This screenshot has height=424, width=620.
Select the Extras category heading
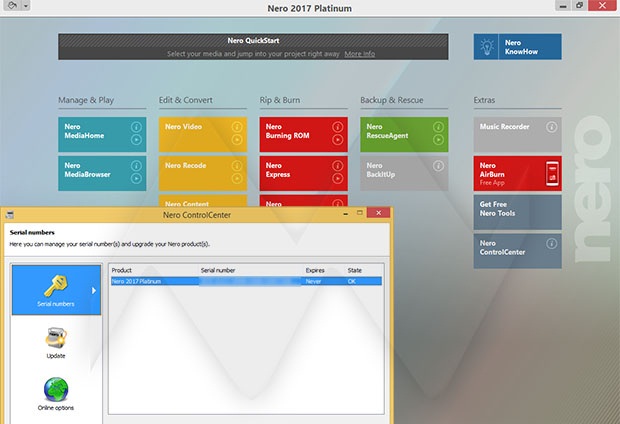point(484,100)
